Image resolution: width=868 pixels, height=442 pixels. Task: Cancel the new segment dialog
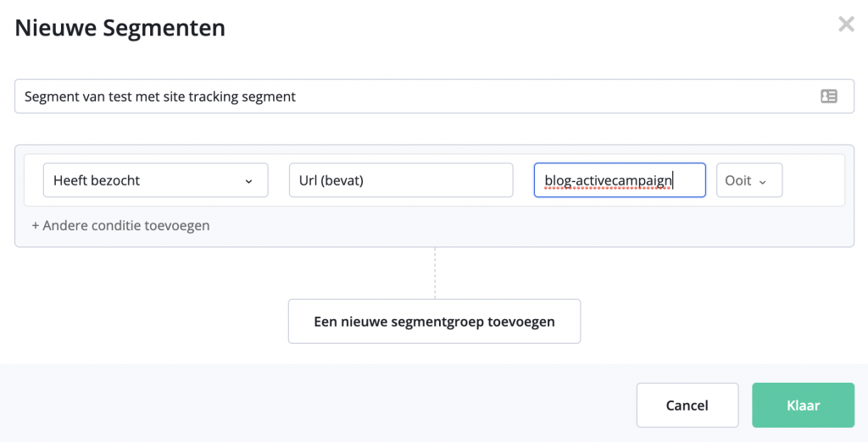pyautogui.click(x=687, y=406)
